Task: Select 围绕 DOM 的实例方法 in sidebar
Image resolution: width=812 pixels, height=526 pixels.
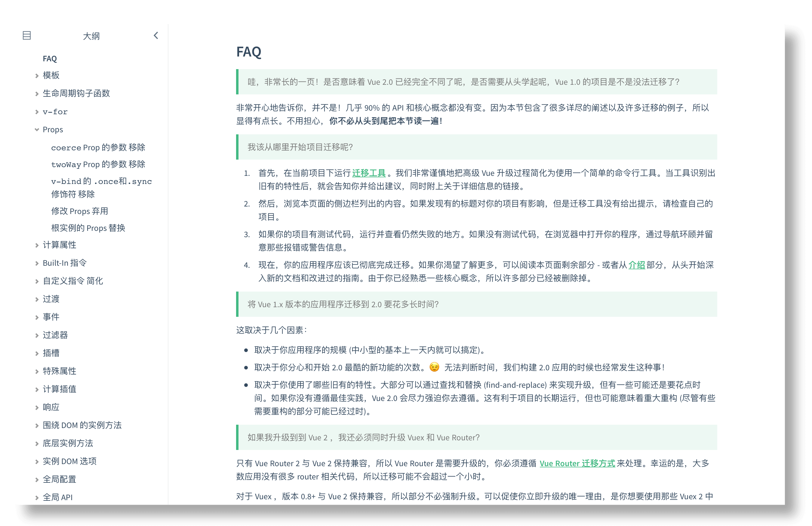Action: [x=82, y=425]
